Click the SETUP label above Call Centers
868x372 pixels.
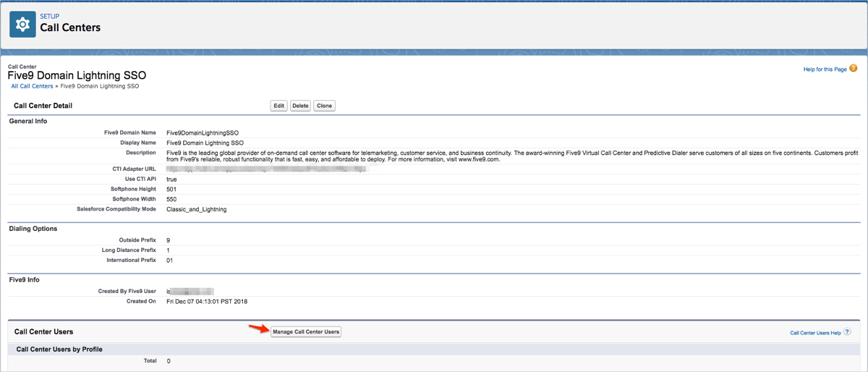(49, 16)
